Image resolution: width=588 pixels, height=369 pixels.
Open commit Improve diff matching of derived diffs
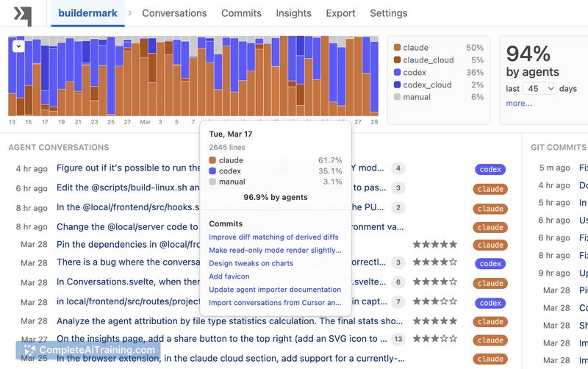[x=273, y=237]
